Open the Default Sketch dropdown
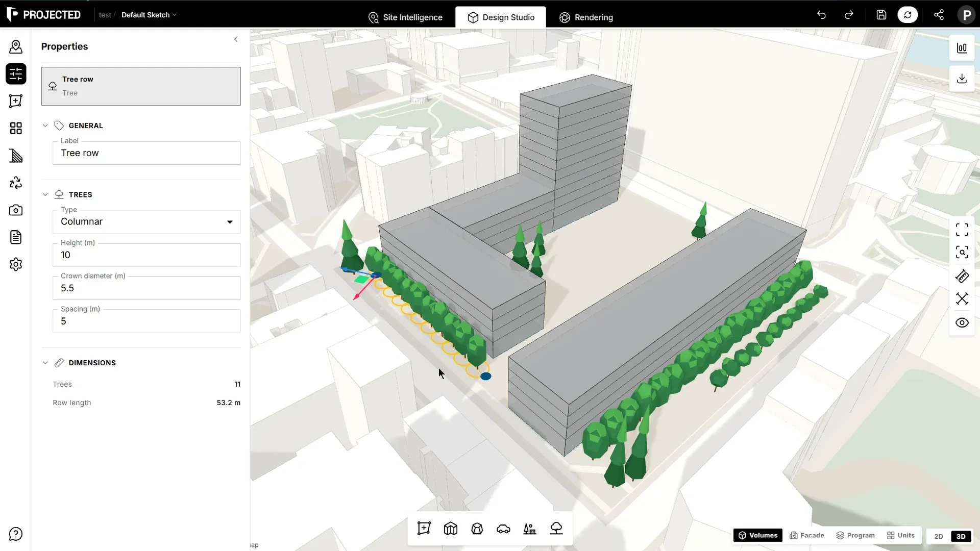980x551 pixels. pos(149,15)
